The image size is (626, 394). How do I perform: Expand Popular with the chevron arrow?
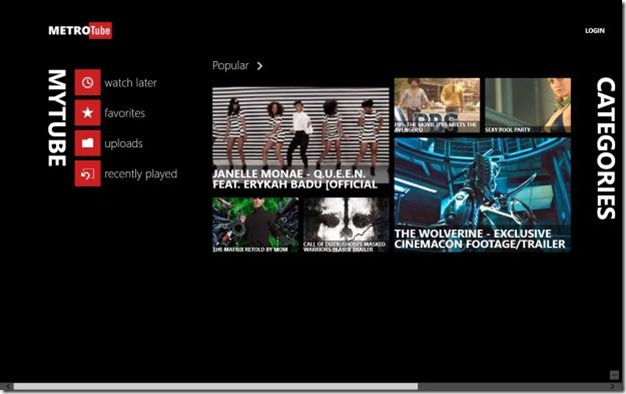click(260, 66)
